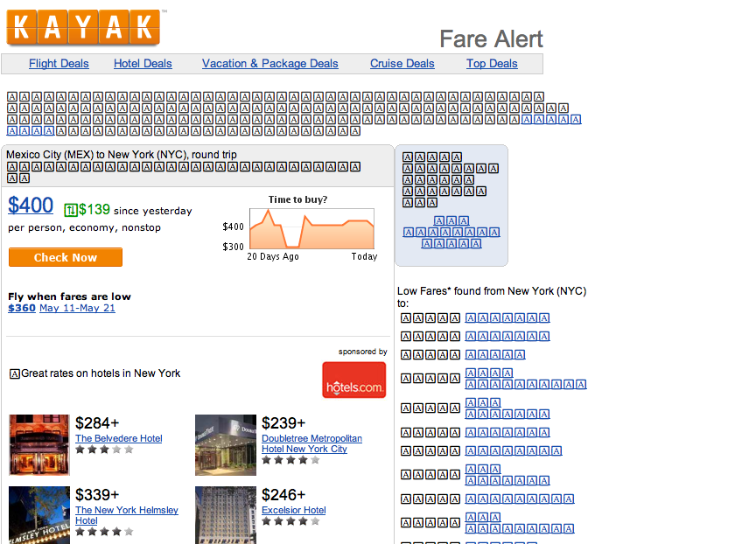Click the $284+ hotel price

[x=97, y=423]
